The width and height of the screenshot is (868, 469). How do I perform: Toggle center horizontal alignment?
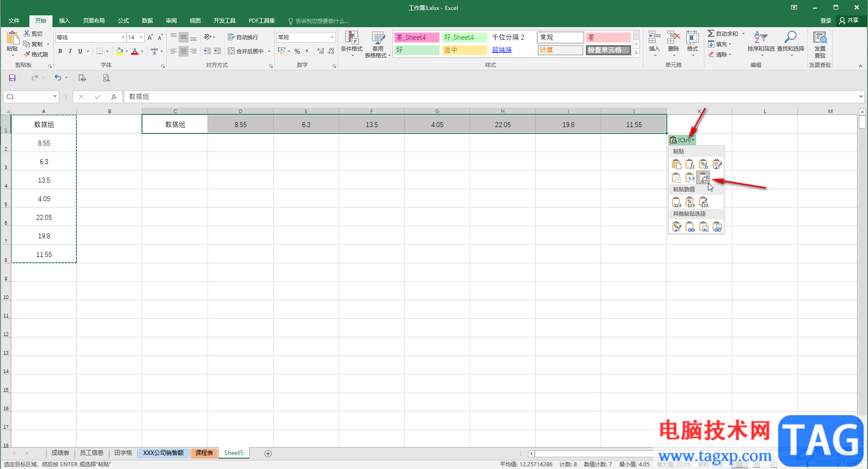coord(184,51)
